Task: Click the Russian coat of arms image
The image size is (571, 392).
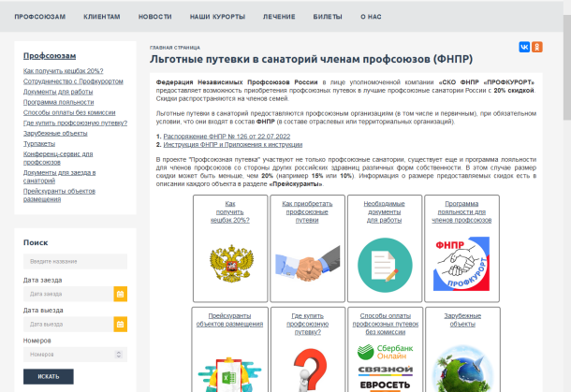Action: (x=231, y=264)
